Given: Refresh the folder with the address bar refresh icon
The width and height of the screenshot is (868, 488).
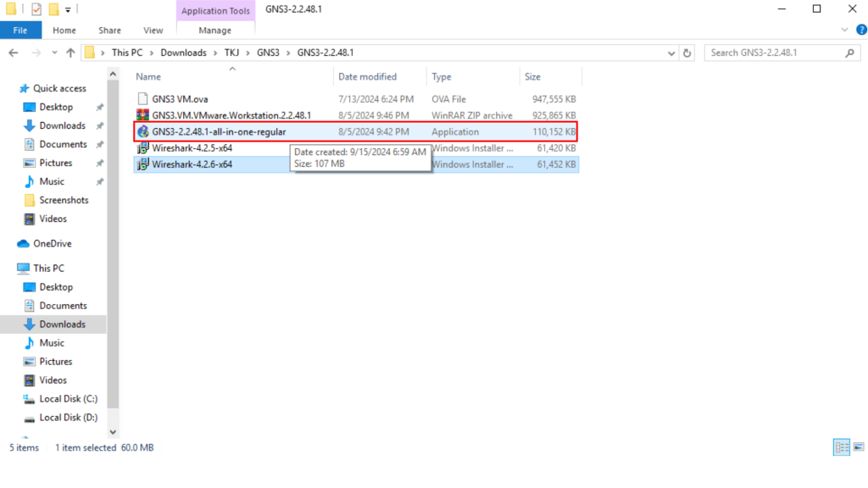Looking at the screenshot, I should [x=687, y=53].
